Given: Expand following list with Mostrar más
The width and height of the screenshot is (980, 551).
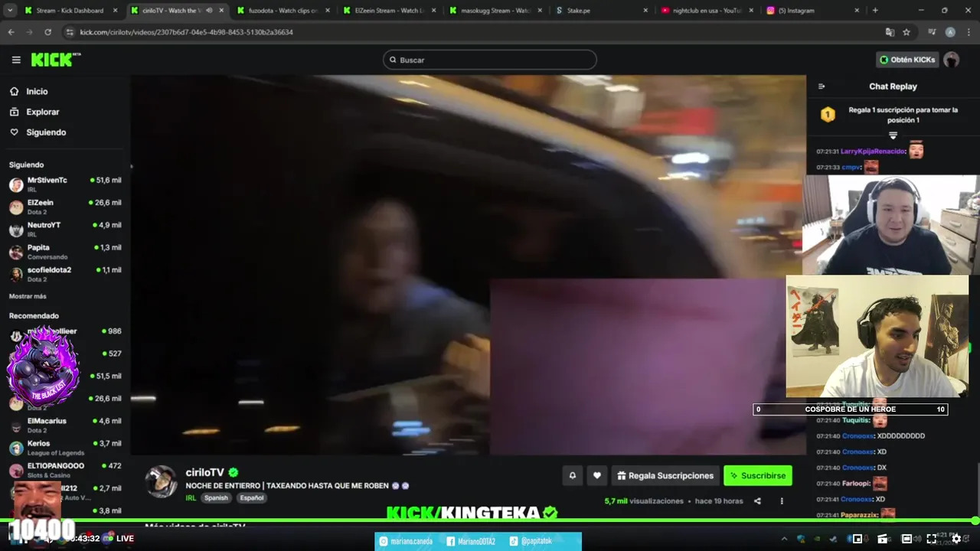Looking at the screenshot, I should 28,296.
